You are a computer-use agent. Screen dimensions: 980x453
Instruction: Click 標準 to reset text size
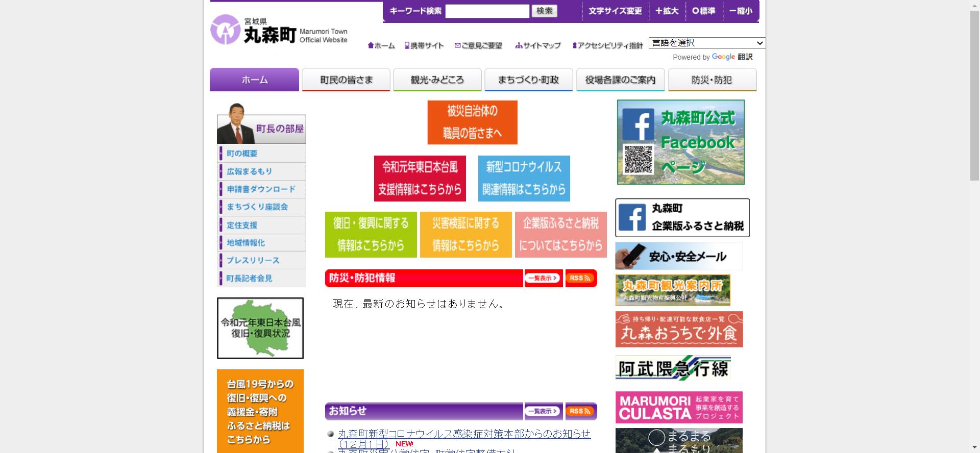coord(704,11)
